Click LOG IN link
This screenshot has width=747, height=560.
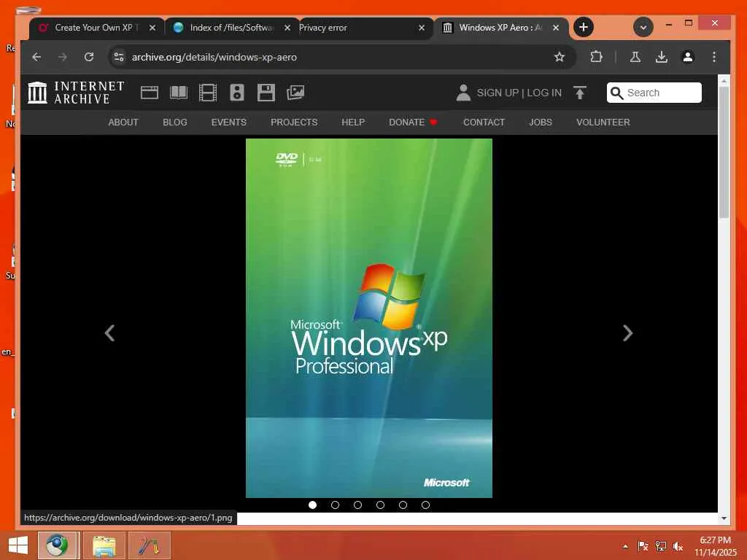click(544, 93)
